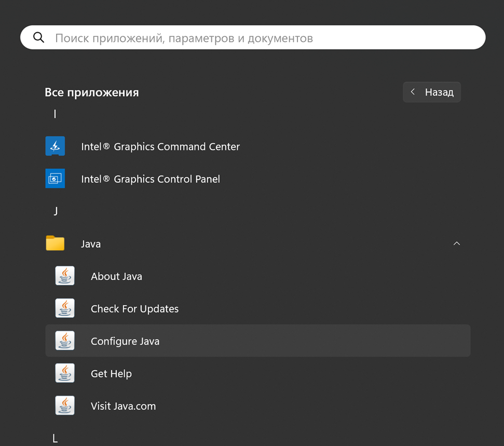This screenshot has width=504, height=446.
Task: Click the About Java coffee cup icon
Action: (64, 276)
